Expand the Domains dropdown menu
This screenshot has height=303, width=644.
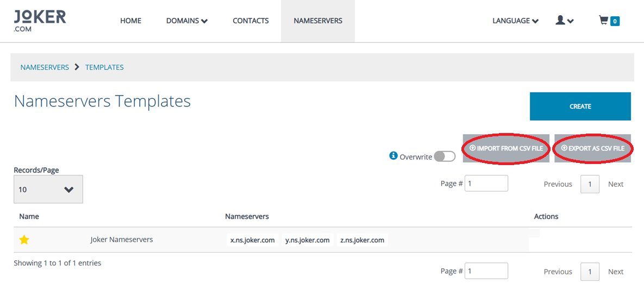tap(187, 21)
